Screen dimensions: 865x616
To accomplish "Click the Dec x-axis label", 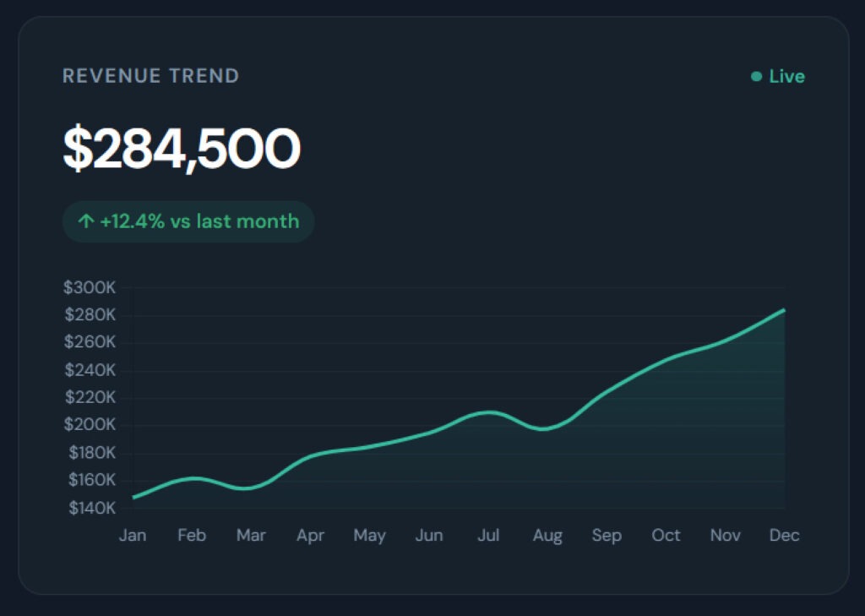I will (785, 535).
